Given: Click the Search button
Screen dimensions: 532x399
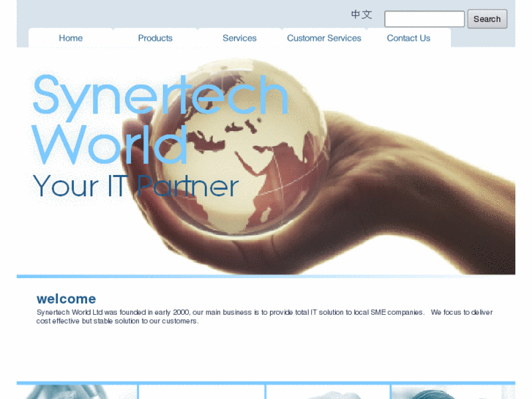Looking at the screenshot, I should (x=487, y=19).
